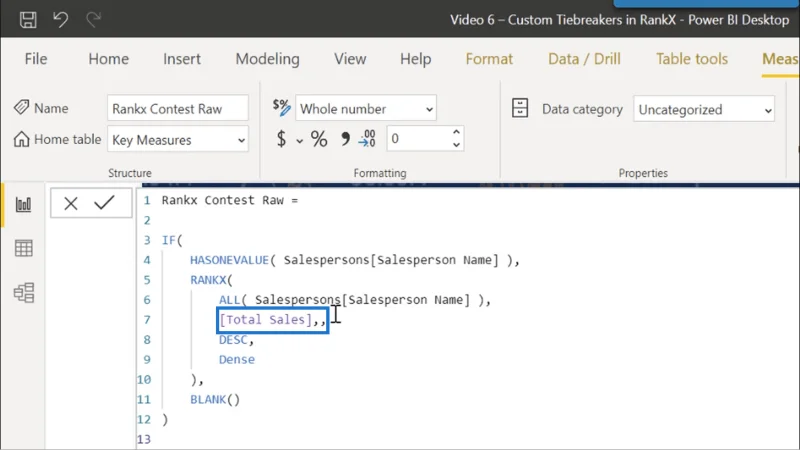Commit the formula with checkmark
This screenshot has height=450, width=800.
104,203
